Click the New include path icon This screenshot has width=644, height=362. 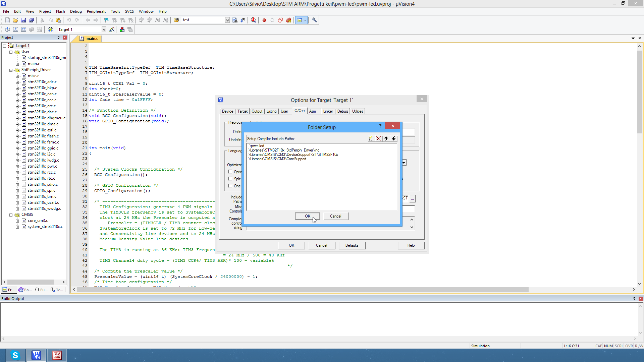tap(371, 138)
